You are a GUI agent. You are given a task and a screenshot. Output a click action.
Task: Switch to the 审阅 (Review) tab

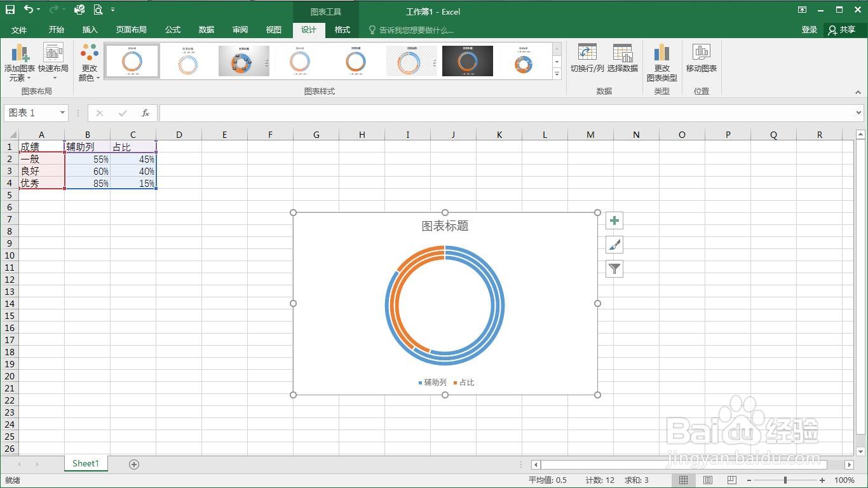240,30
